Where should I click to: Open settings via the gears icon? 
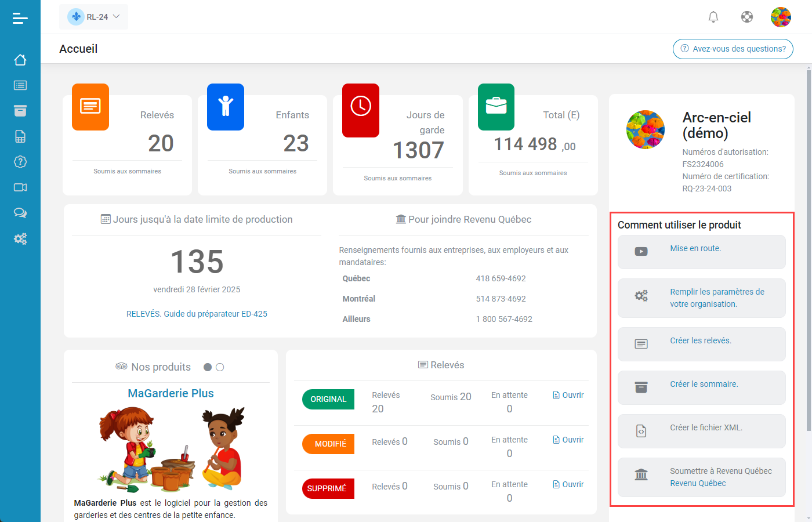[20, 238]
